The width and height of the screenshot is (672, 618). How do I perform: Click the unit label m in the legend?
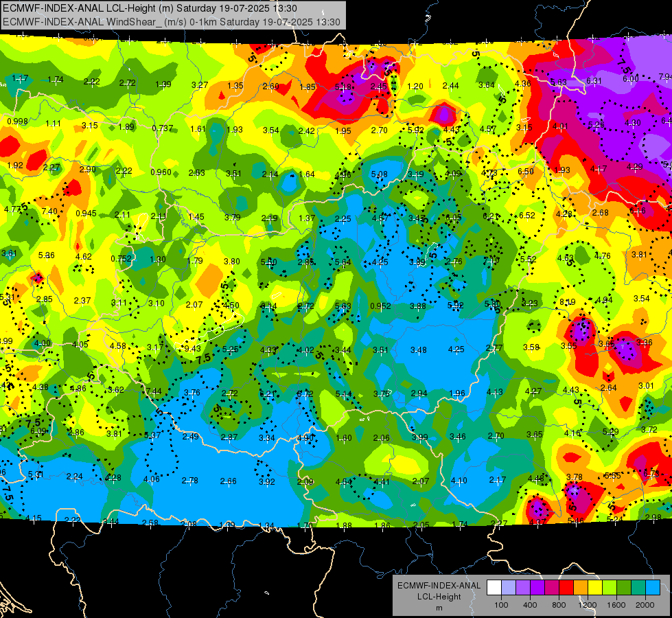(439, 608)
